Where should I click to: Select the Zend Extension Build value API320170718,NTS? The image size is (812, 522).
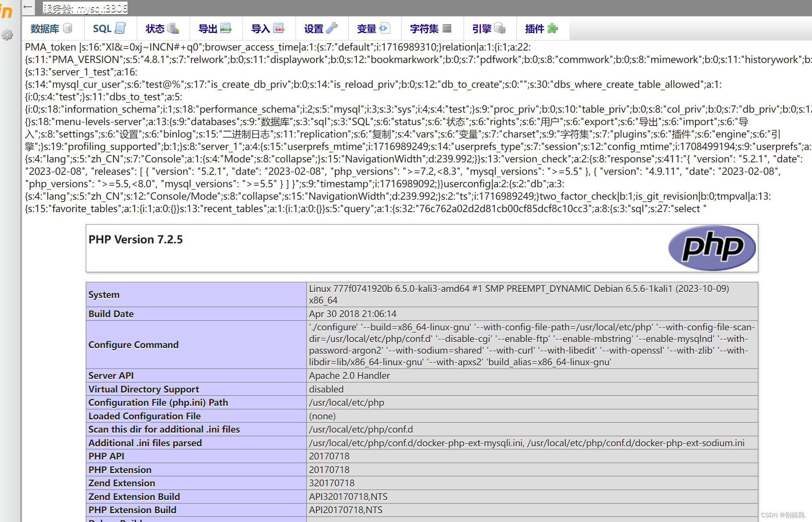[x=348, y=497]
